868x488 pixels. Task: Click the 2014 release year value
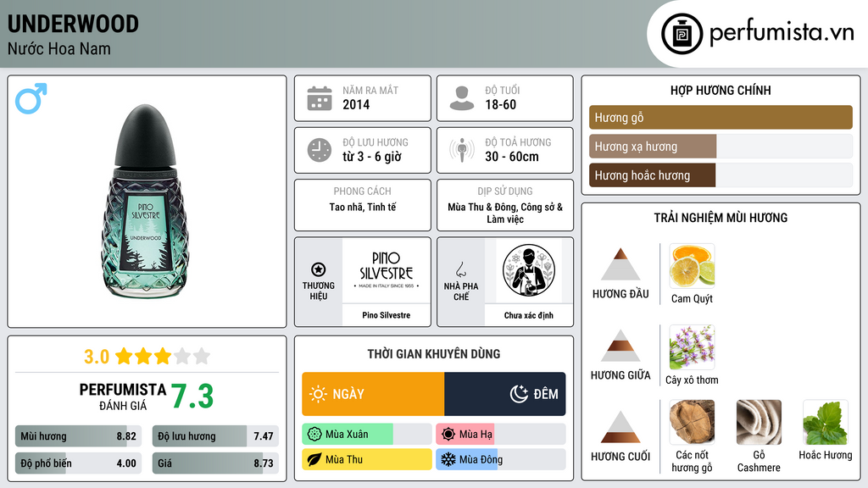point(356,104)
